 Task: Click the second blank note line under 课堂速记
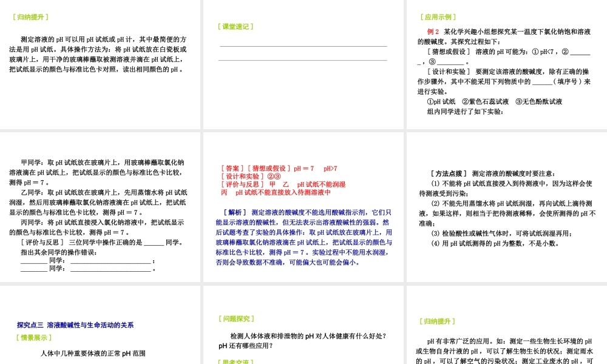coord(303,60)
